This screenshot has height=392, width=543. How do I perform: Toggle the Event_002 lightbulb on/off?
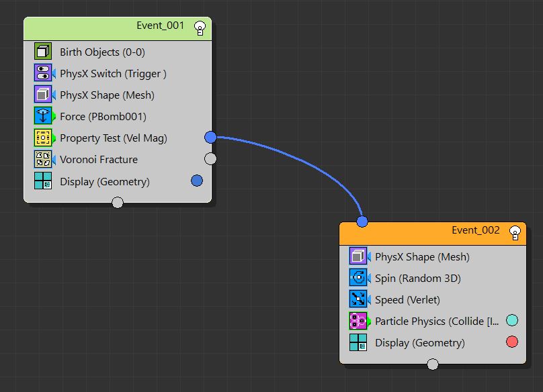(x=515, y=232)
